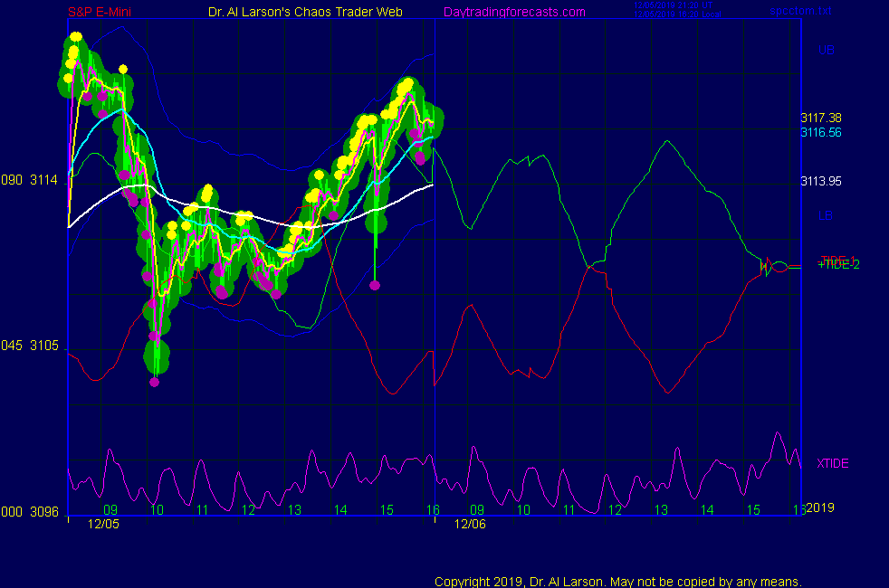The width and height of the screenshot is (889, 588).
Task: Select the 'spcctom.txt' file name label
Action: point(800,11)
